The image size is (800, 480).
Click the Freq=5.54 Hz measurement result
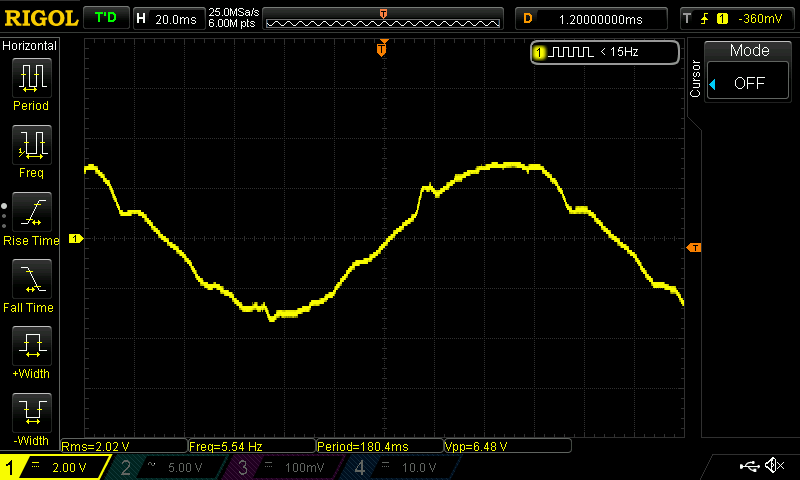(252, 446)
